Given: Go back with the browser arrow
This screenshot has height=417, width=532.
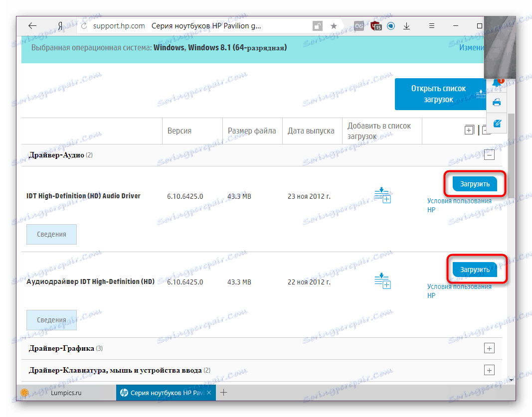Looking at the screenshot, I should click(x=32, y=26).
